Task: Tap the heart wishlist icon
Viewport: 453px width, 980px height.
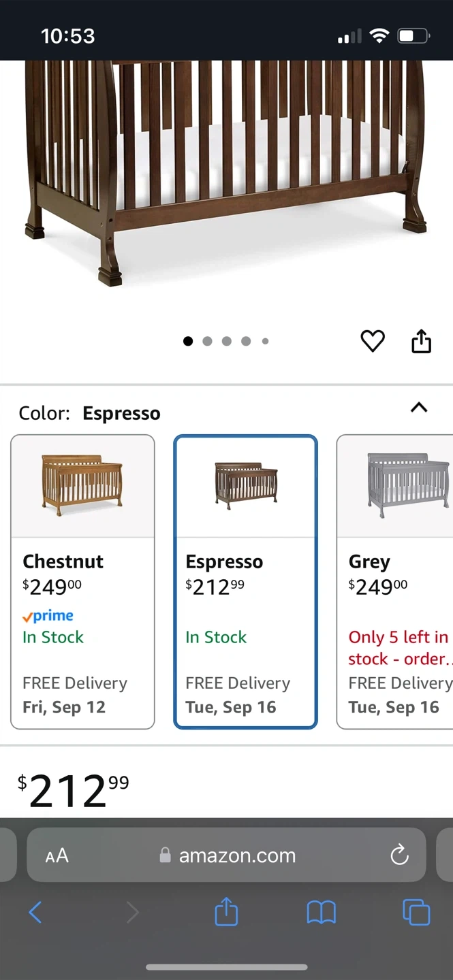Action: coord(372,341)
